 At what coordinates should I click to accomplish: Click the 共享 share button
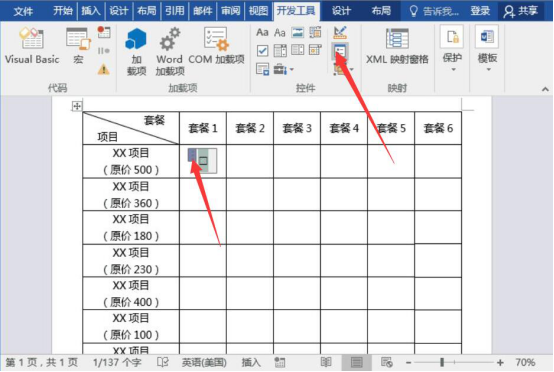(x=521, y=11)
